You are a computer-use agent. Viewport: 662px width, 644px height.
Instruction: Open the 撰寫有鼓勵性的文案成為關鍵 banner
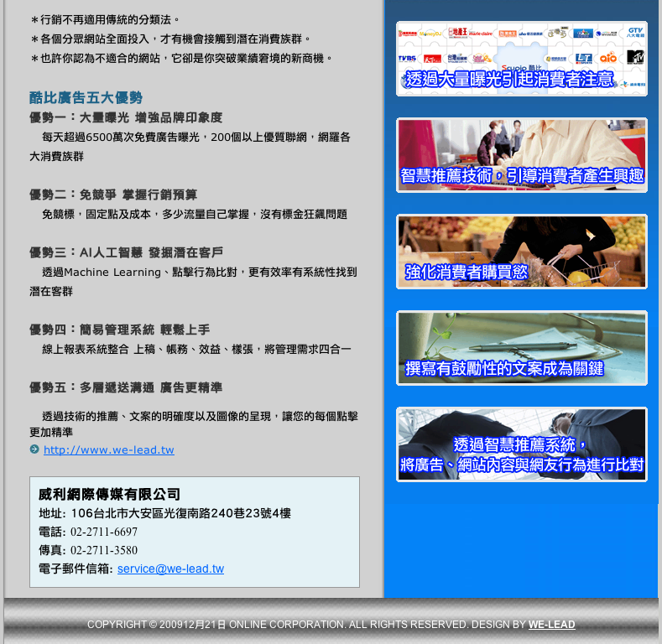point(521,348)
